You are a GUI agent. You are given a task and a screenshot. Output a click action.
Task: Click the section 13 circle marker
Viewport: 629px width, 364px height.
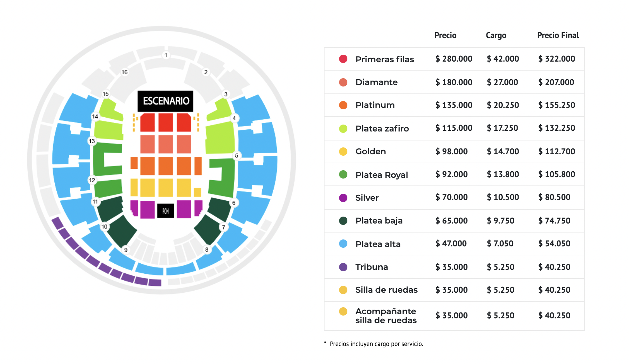pos(92,141)
